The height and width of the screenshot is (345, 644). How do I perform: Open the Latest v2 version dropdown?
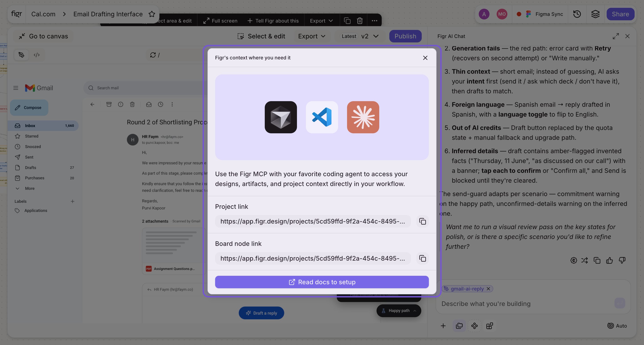(360, 36)
